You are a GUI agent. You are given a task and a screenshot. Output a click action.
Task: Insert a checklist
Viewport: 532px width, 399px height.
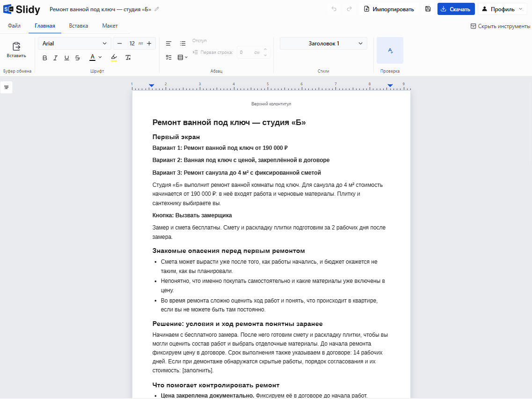168,58
